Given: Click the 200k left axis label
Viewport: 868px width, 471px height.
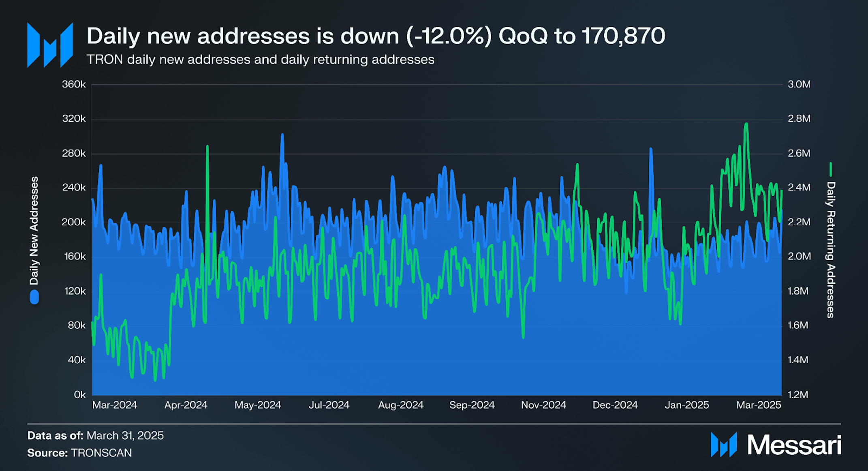Looking at the screenshot, I should click(74, 222).
